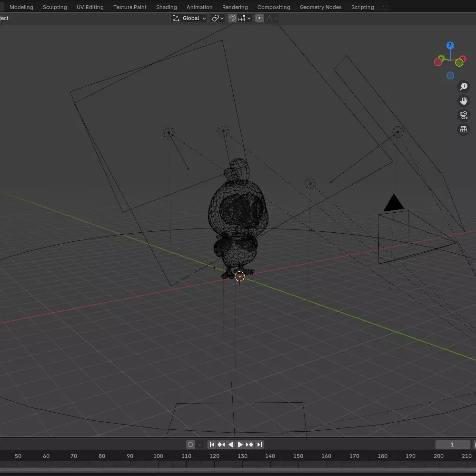The height and width of the screenshot is (476, 476).
Task: Switch perspective/orthographic with grid icon
Action: click(464, 129)
